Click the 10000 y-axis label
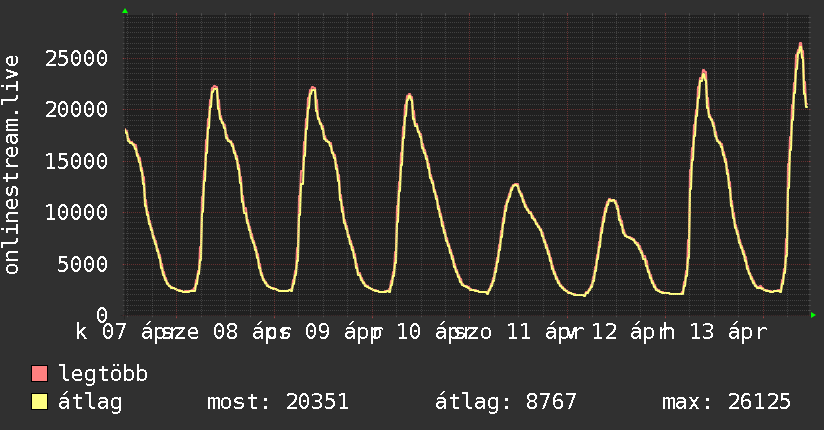The image size is (824, 430). [x=76, y=212]
